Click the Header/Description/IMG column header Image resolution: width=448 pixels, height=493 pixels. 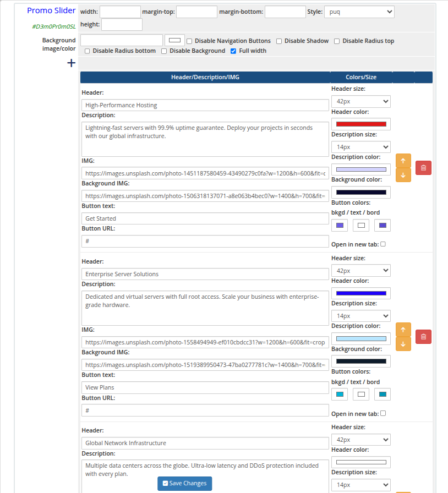tap(205, 77)
